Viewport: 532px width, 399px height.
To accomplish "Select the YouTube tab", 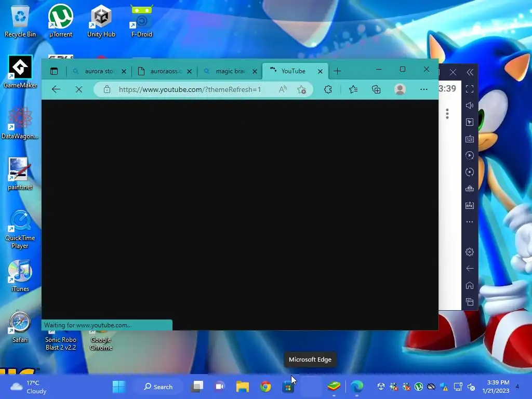I will tap(295, 71).
